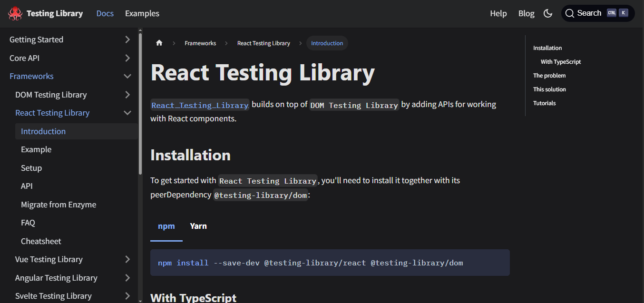
Task: Open Angular Testing Library sidebar item
Action: 56,278
